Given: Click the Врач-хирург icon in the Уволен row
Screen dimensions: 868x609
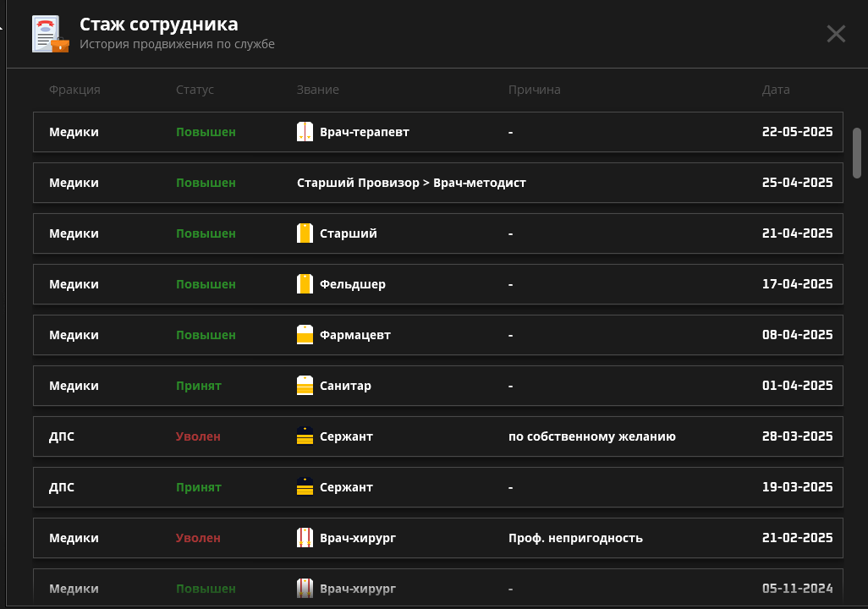Looking at the screenshot, I should click(x=305, y=538).
